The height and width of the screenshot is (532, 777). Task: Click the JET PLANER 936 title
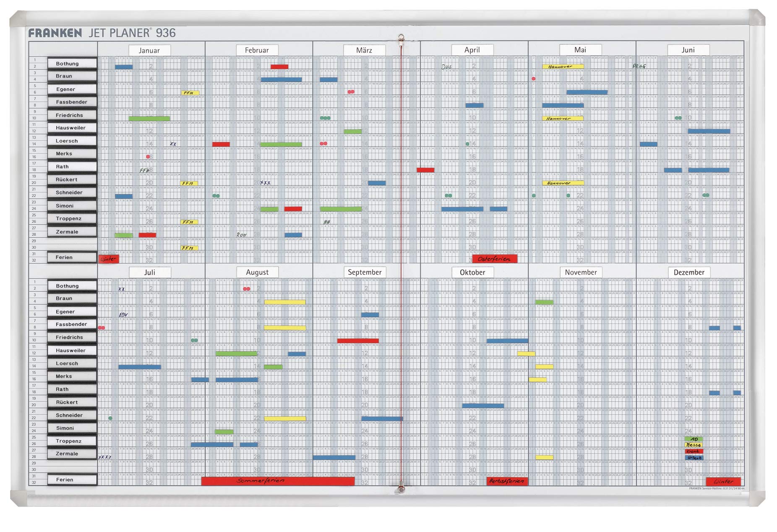pos(132,33)
